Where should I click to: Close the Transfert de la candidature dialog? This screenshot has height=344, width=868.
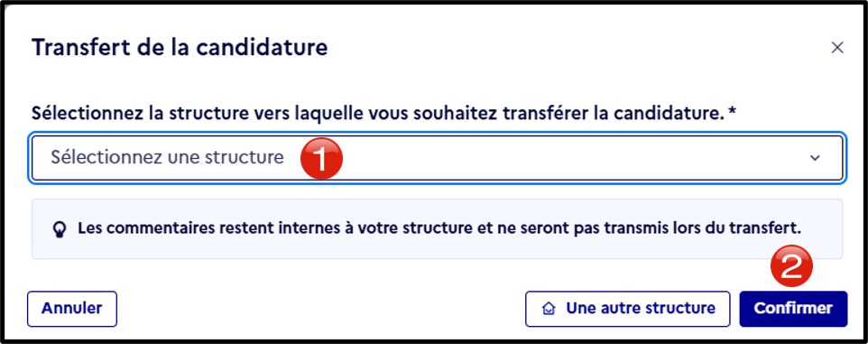837,48
